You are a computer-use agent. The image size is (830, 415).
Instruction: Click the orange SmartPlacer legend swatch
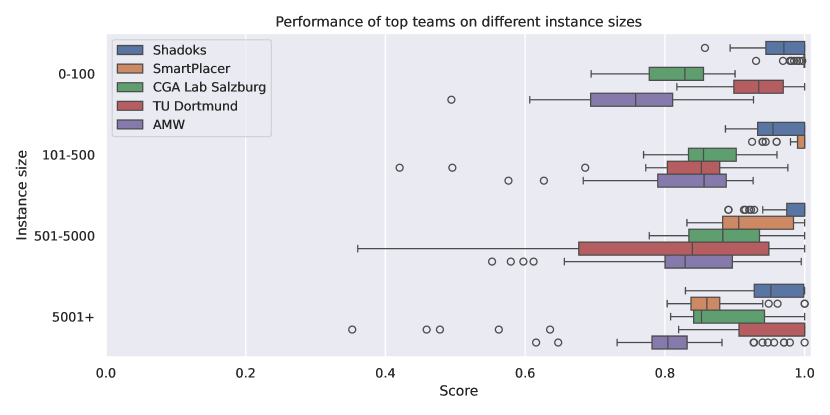click(x=131, y=68)
